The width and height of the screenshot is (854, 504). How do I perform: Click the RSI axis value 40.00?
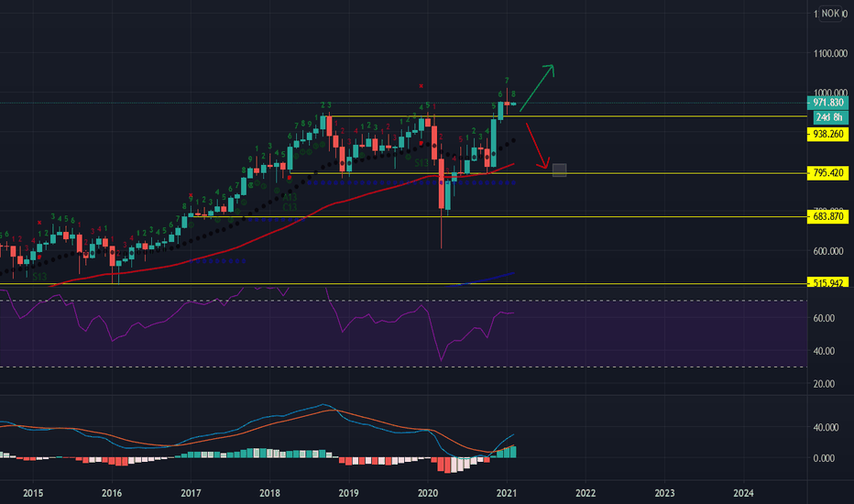(x=824, y=352)
